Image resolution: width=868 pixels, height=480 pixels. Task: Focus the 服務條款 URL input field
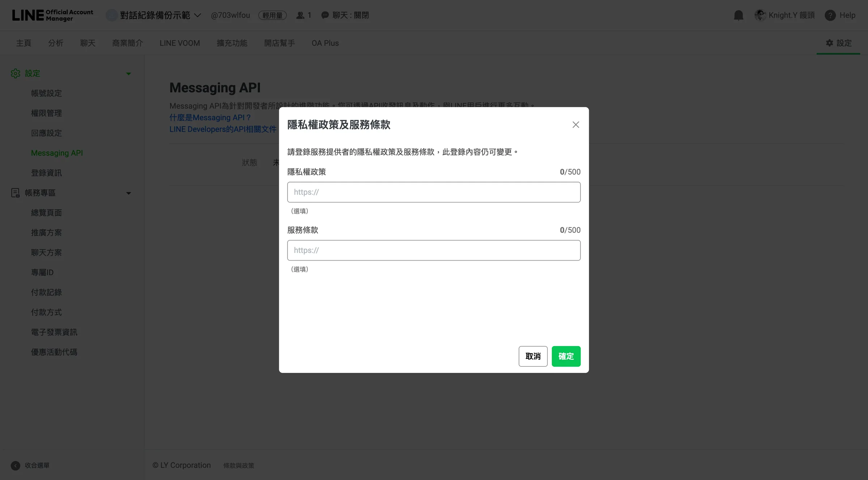[x=434, y=250]
